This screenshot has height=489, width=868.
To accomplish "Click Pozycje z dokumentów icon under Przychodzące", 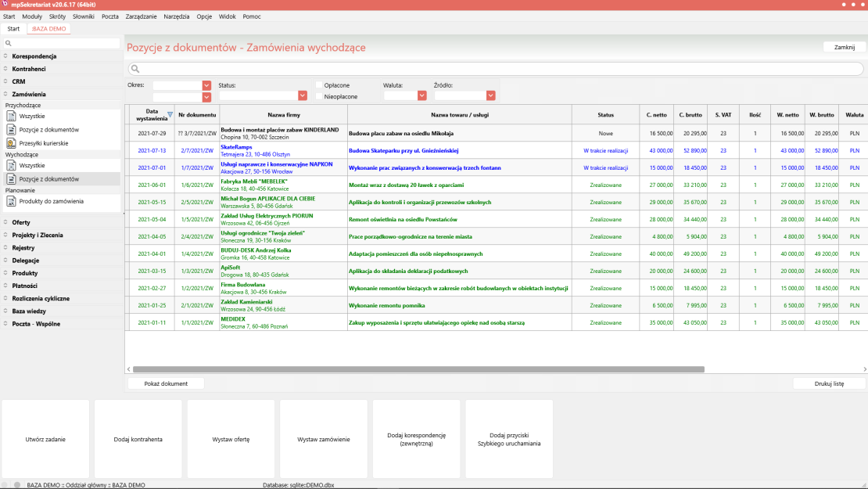I will click(x=12, y=130).
